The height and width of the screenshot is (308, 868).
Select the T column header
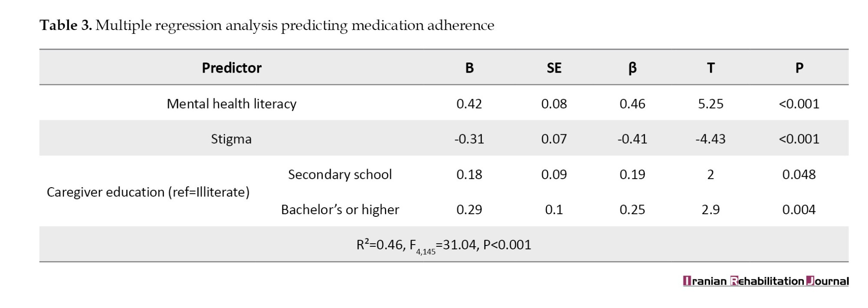[710, 68]
